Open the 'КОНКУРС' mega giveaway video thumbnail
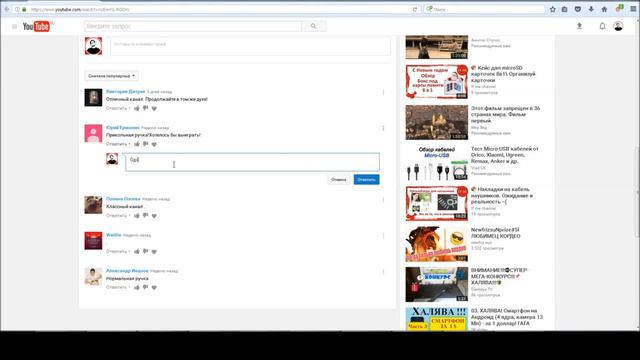The image size is (640, 360). 436,284
